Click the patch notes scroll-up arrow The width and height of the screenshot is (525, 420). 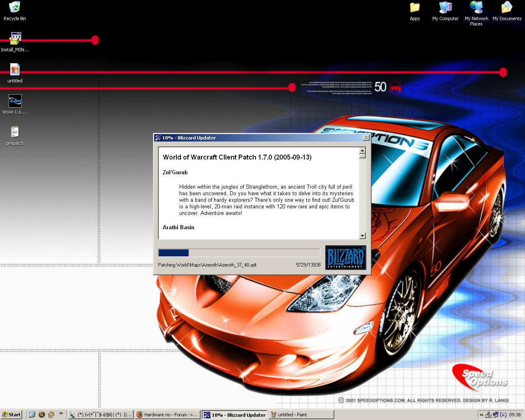click(x=362, y=151)
